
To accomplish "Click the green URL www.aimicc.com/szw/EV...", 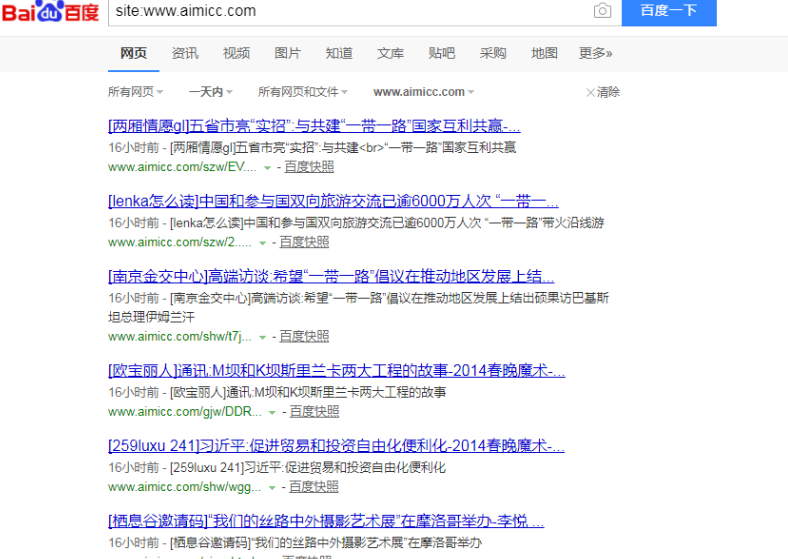I will pyautogui.click(x=182, y=167).
